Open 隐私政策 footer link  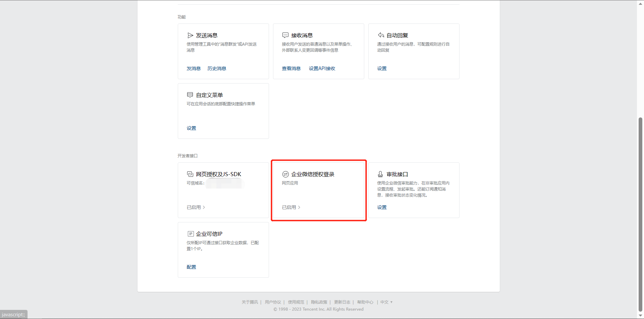point(319,302)
